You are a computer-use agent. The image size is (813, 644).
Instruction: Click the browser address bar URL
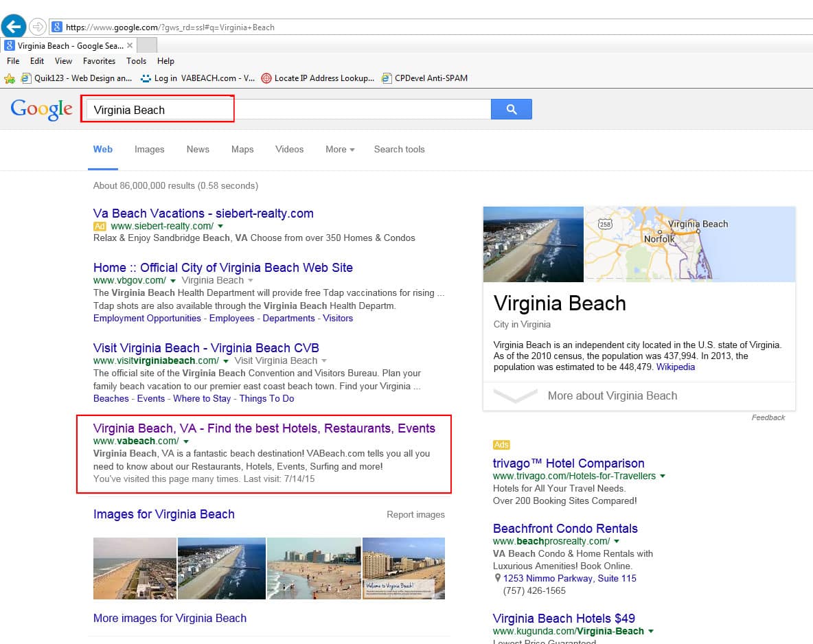pyautogui.click(x=170, y=27)
